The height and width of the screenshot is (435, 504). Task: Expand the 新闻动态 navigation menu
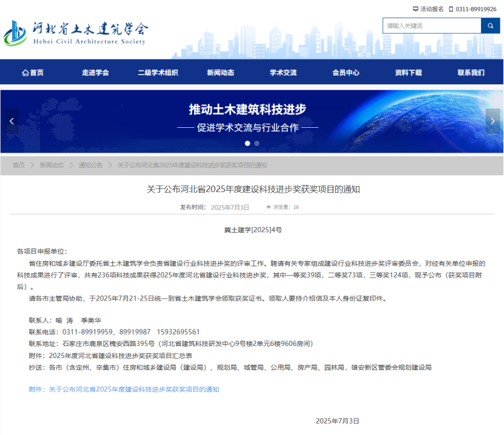click(x=220, y=73)
